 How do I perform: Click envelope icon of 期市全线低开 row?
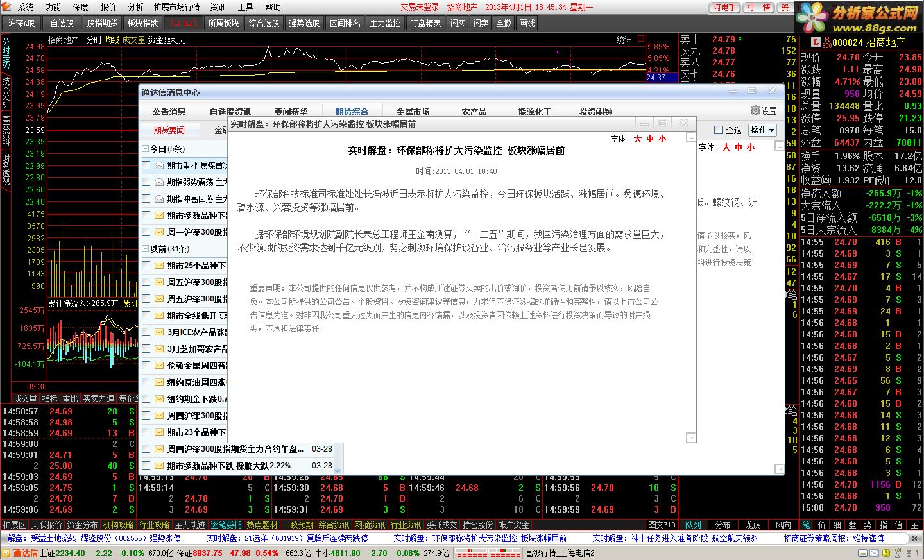(x=159, y=316)
